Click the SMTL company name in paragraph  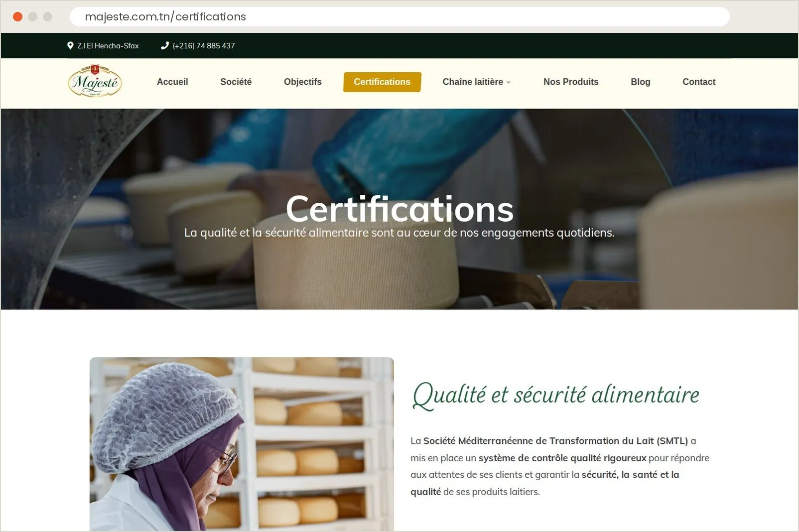tap(555, 441)
